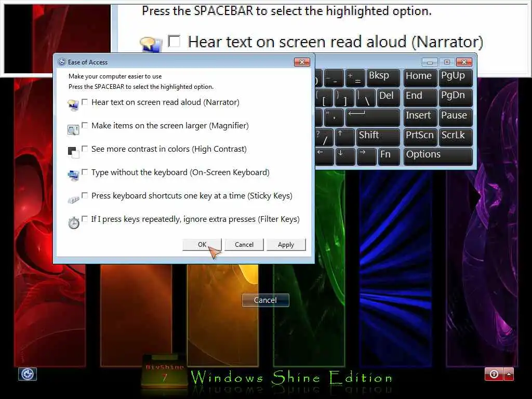532x399 pixels.
Task: Click the Fn key on On-Screen Keyboard
Action: pos(389,156)
